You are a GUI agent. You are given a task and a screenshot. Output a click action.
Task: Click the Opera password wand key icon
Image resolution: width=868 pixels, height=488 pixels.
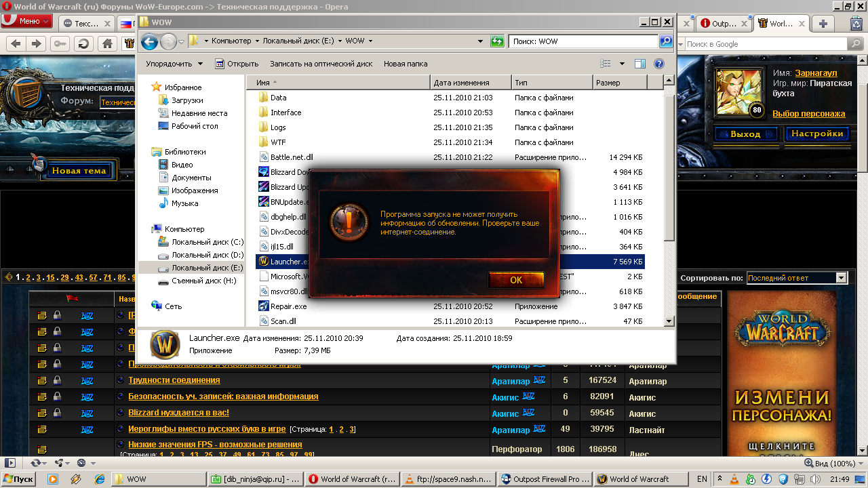(60, 44)
